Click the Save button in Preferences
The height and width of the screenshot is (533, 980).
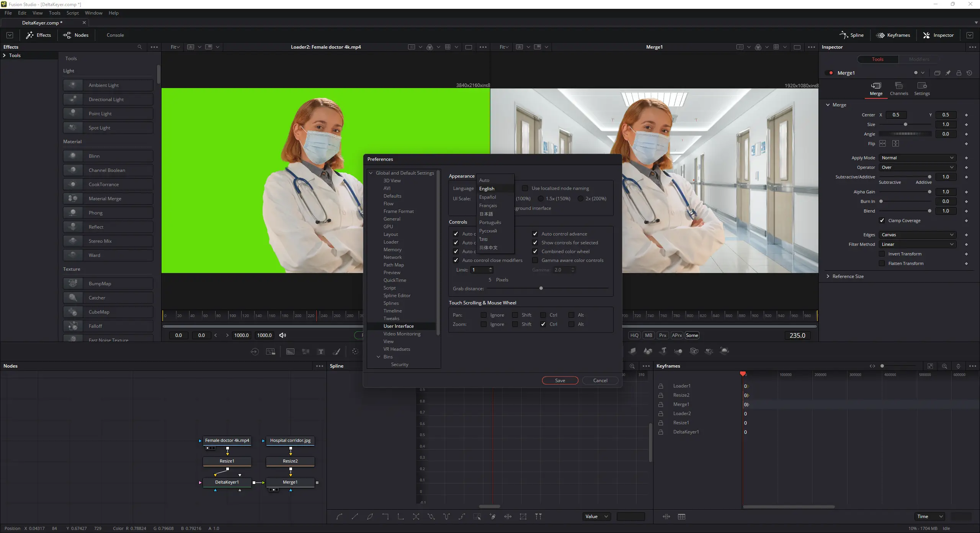click(560, 381)
